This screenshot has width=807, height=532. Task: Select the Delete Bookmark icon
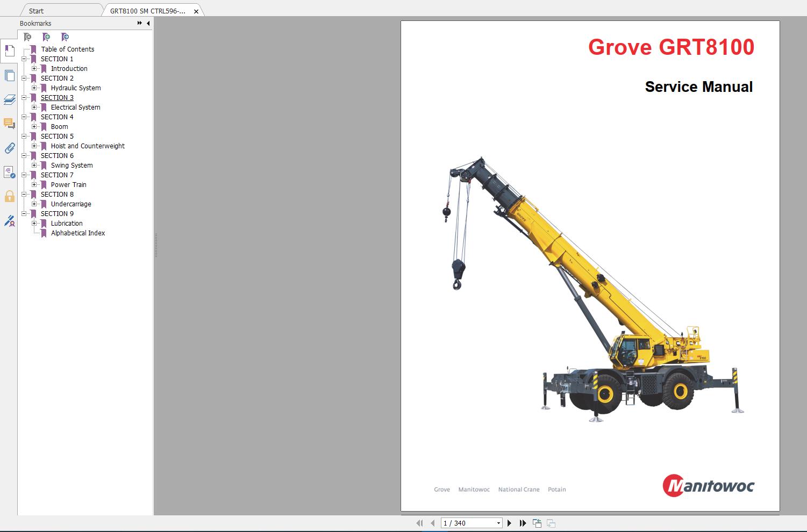pyautogui.click(x=27, y=37)
